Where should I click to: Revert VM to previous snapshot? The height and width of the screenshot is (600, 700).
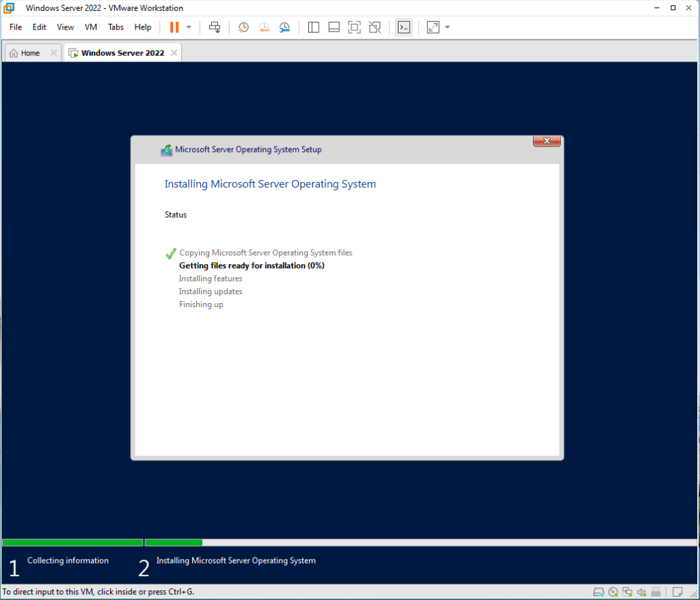tap(264, 27)
